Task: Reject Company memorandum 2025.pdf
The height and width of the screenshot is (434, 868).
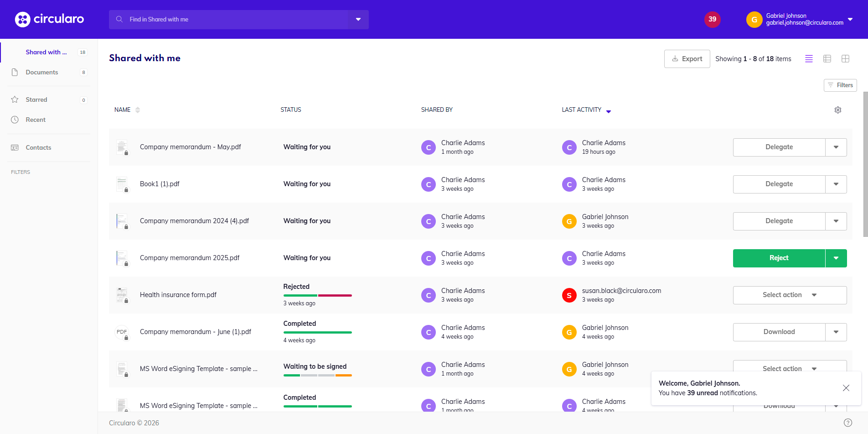Action: (779, 258)
